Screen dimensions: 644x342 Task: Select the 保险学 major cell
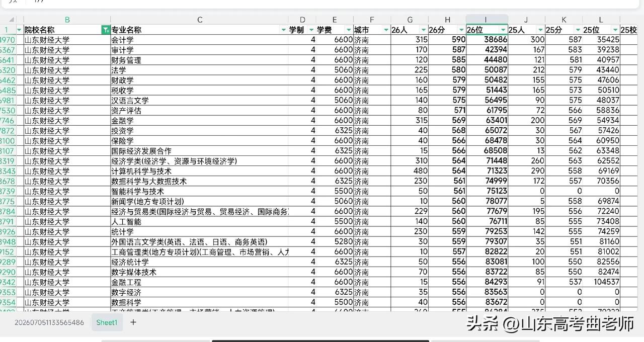tap(199, 141)
